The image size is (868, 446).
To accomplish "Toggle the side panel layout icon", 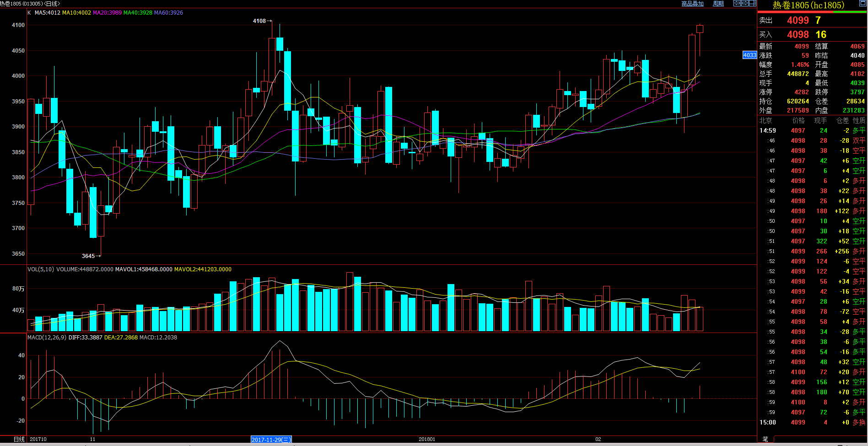I will 753,3.
